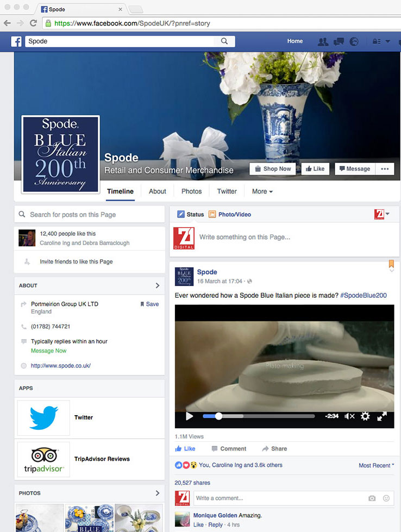401x532 pixels.
Task: Go forward with the browser forward arrow
Action: tap(20, 23)
